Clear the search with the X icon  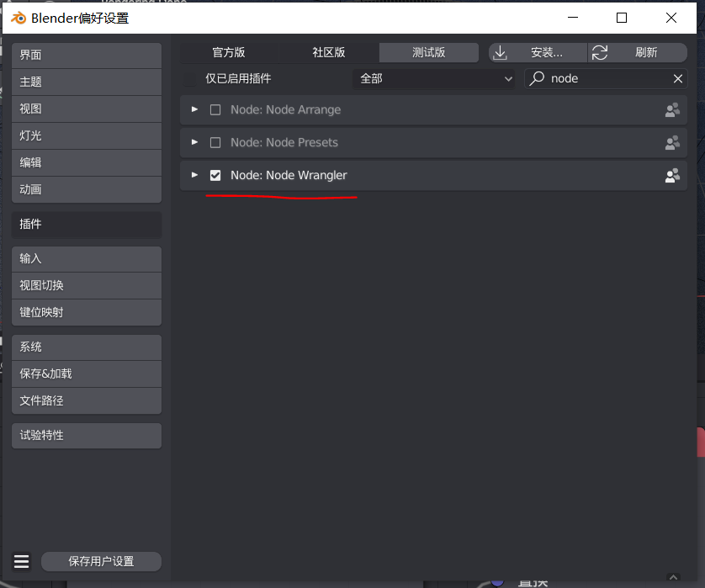678,78
